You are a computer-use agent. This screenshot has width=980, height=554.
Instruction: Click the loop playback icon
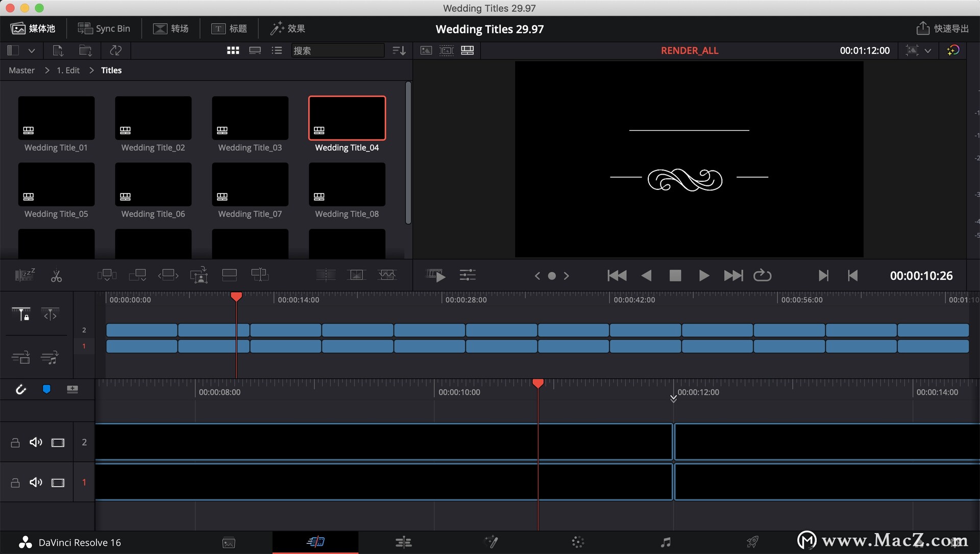[x=762, y=276]
